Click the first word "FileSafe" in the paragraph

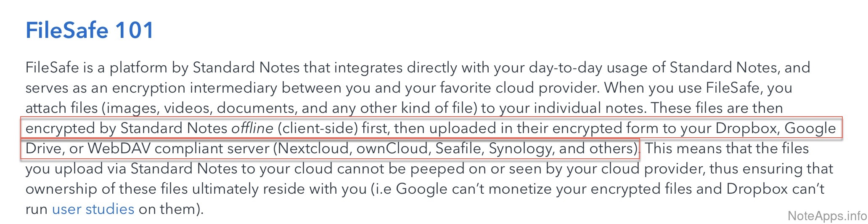pos(52,68)
